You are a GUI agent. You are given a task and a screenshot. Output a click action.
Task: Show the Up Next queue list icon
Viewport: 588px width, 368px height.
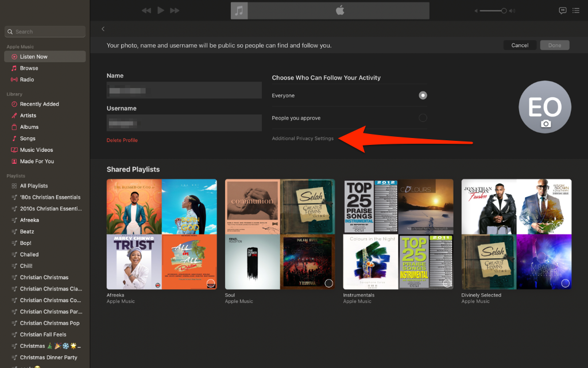coord(576,10)
